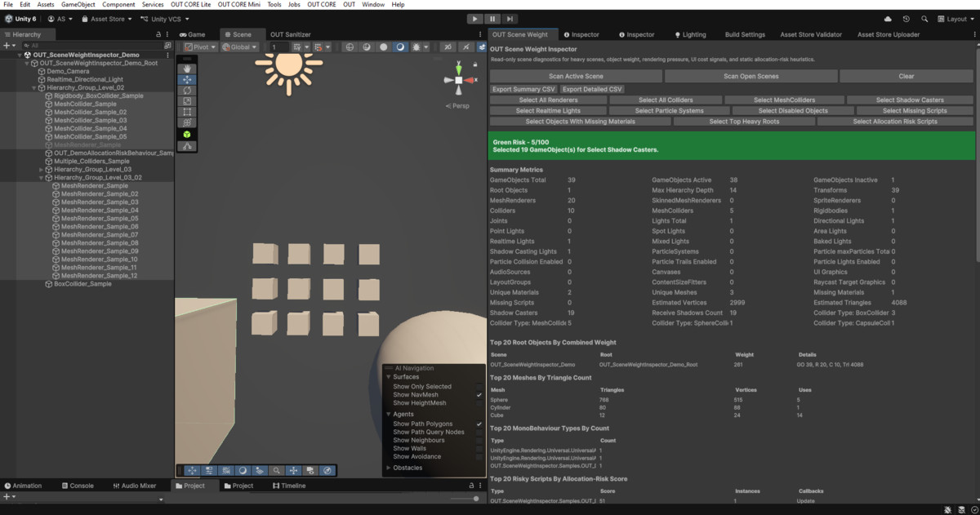Enable Show HeightMesh checkbox
The image size is (980, 515).
tap(480, 403)
